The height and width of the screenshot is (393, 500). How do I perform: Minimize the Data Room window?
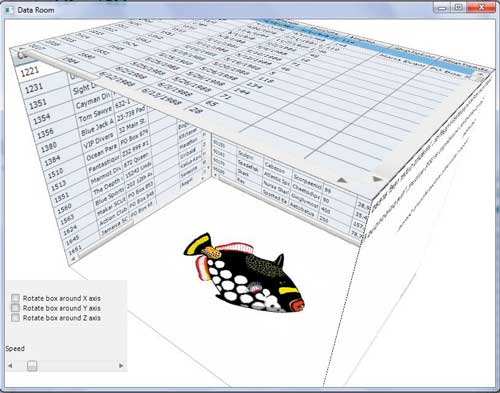click(x=442, y=8)
